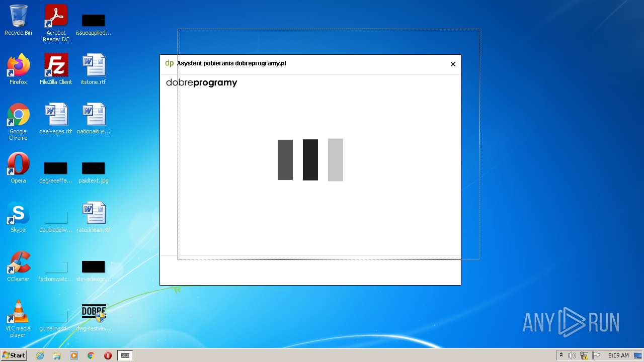
Task: Select the nationaltryi document icon
Action: tap(94, 119)
